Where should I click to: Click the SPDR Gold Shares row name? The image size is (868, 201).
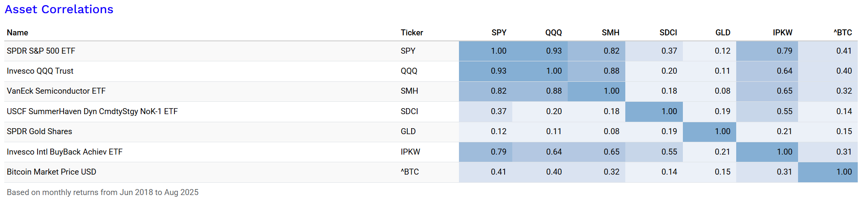39,132
